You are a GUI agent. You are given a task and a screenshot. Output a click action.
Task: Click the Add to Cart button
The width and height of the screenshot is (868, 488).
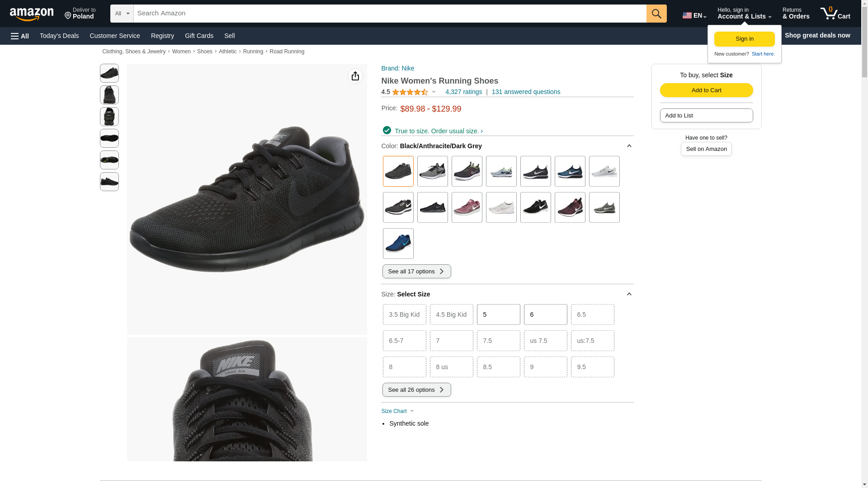point(706,90)
